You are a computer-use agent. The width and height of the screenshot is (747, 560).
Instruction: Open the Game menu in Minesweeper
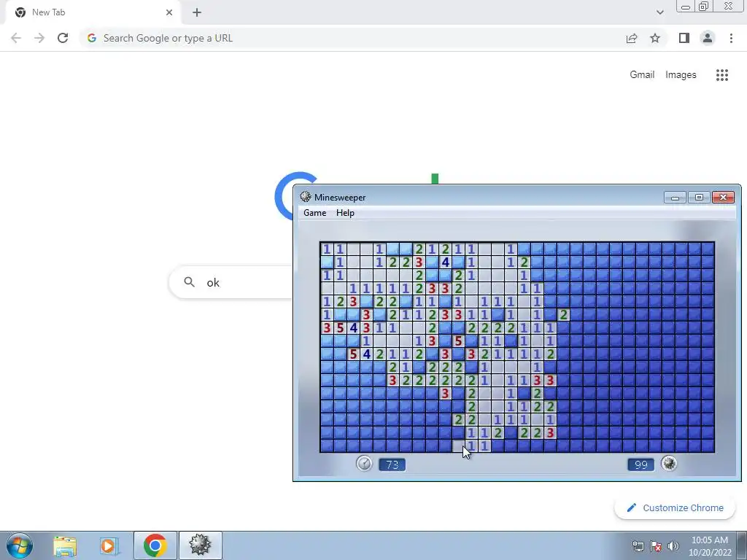point(315,213)
